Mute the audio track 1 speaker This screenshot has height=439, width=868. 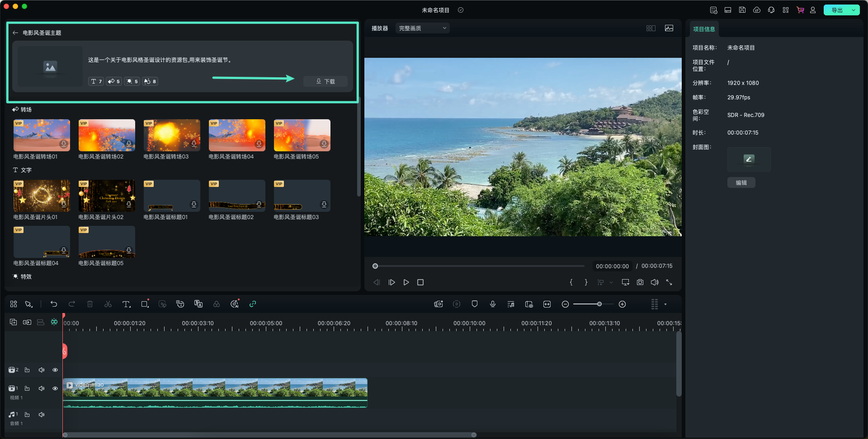click(42, 415)
